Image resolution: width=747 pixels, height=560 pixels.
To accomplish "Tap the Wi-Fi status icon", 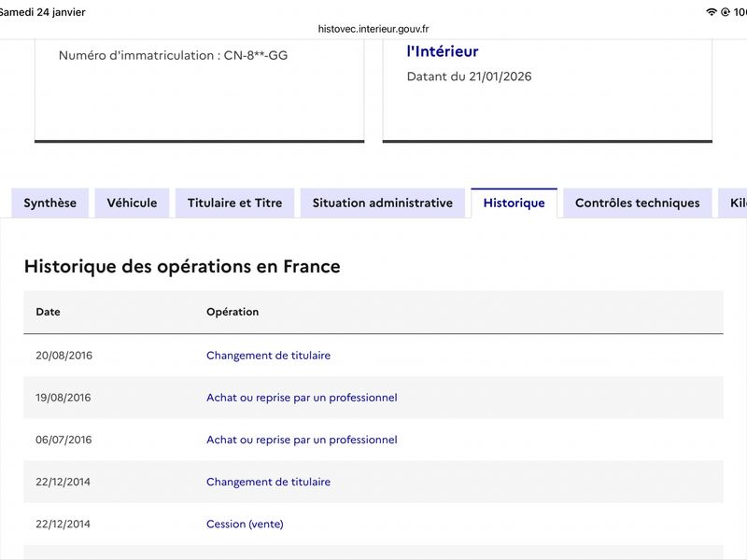I will (712, 12).
